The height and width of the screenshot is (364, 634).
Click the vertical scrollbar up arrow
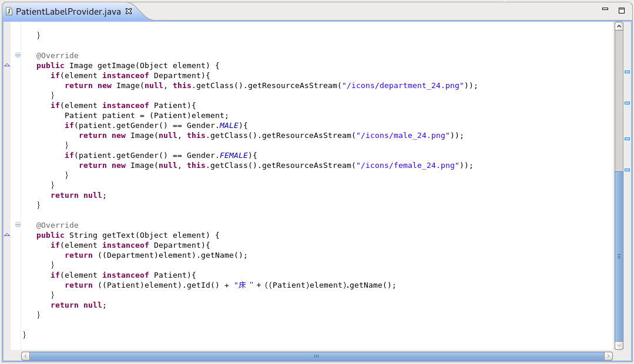619,26
